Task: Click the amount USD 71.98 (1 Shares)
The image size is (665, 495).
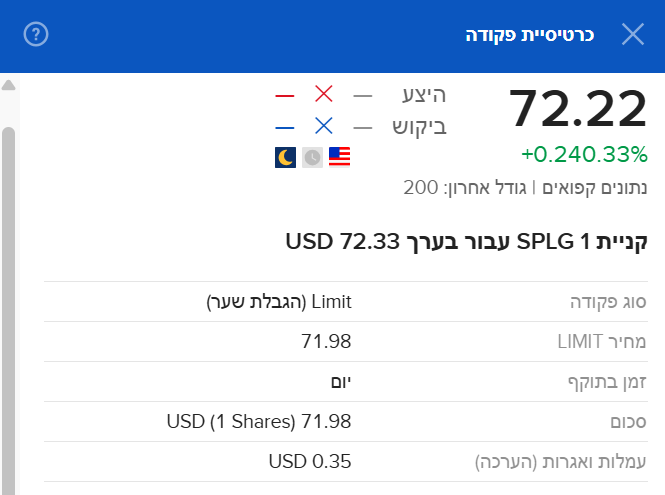Action: [x=258, y=422]
